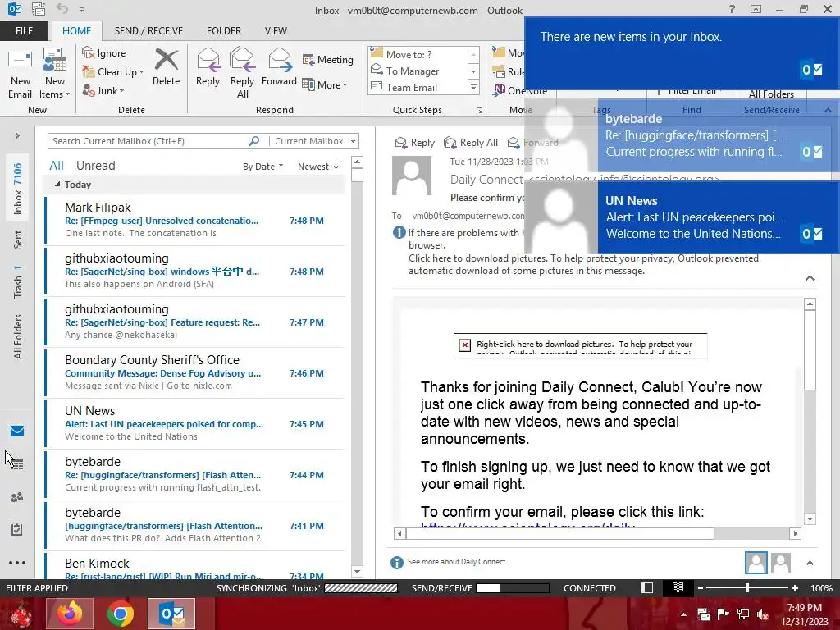Open Ben Kimock email
840x630 pixels.
coord(195,566)
